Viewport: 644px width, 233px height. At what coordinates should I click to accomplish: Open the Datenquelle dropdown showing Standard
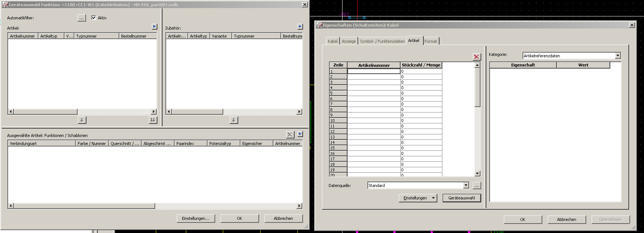tap(466, 186)
